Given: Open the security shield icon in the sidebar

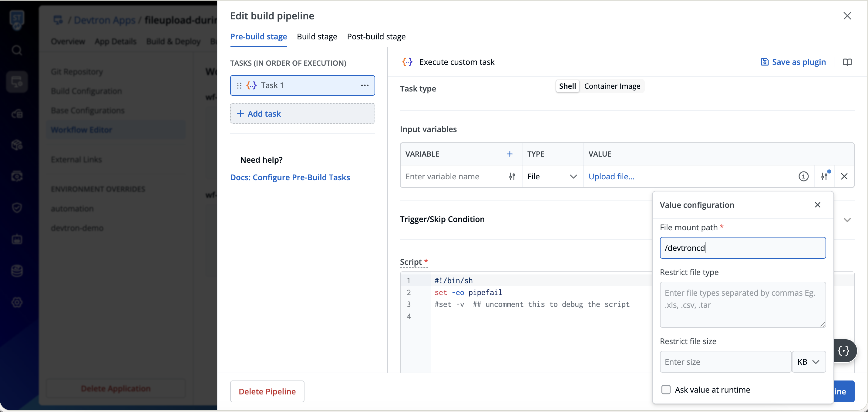Looking at the screenshot, I should tap(17, 208).
